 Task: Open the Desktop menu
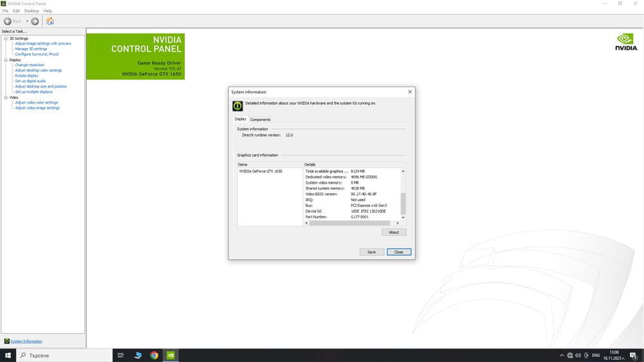(x=31, y=11)
